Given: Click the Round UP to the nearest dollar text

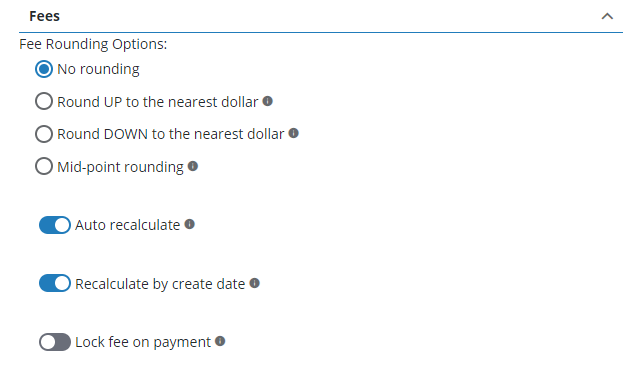Looking at the screenshot, I should pos(158,102).
